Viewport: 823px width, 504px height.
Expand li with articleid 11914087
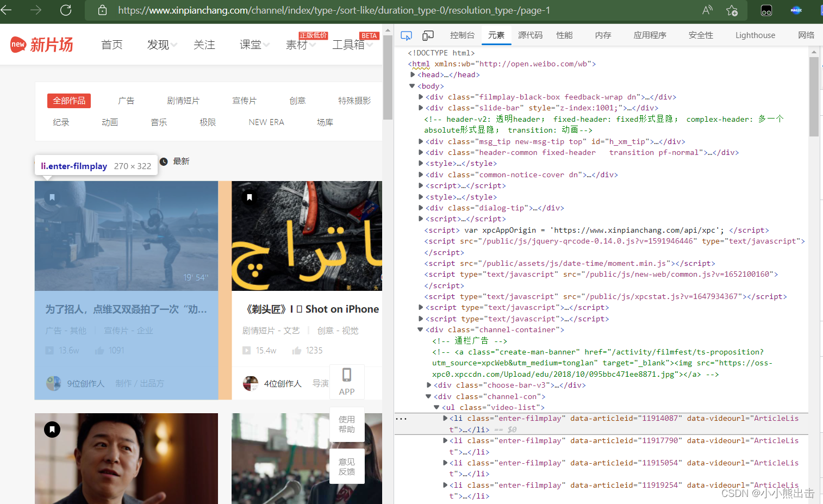click(445, 418)
